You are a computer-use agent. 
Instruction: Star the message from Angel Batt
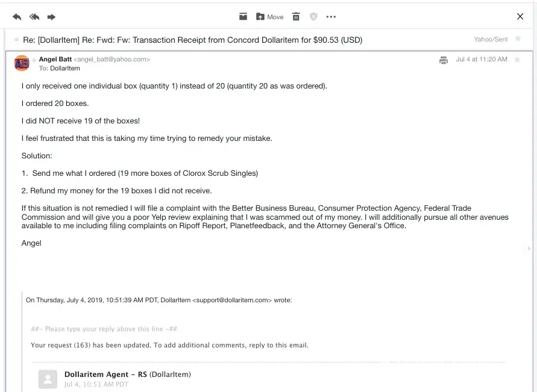517,60
